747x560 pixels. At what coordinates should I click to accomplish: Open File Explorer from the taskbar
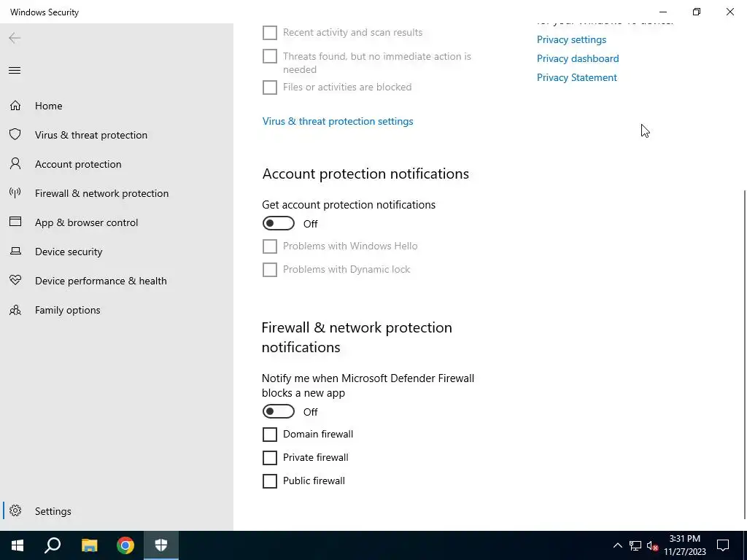(x=89, y=545)
